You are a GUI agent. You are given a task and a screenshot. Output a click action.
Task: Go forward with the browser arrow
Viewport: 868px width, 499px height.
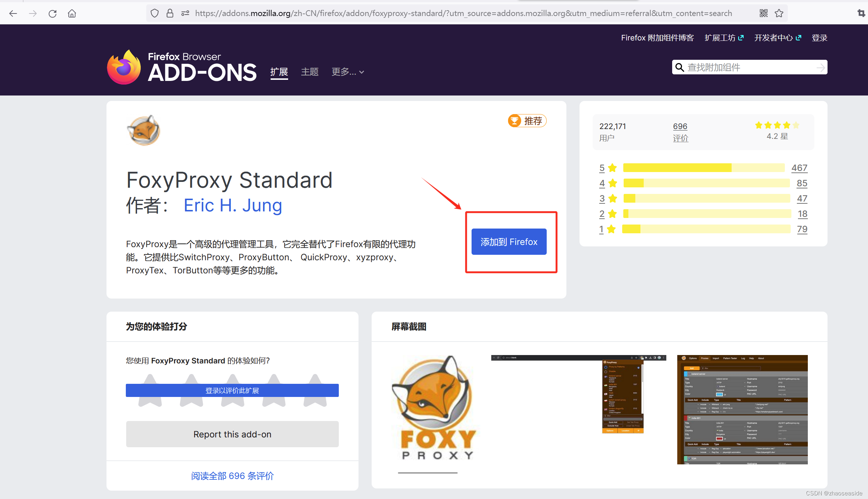pos(33,13)
